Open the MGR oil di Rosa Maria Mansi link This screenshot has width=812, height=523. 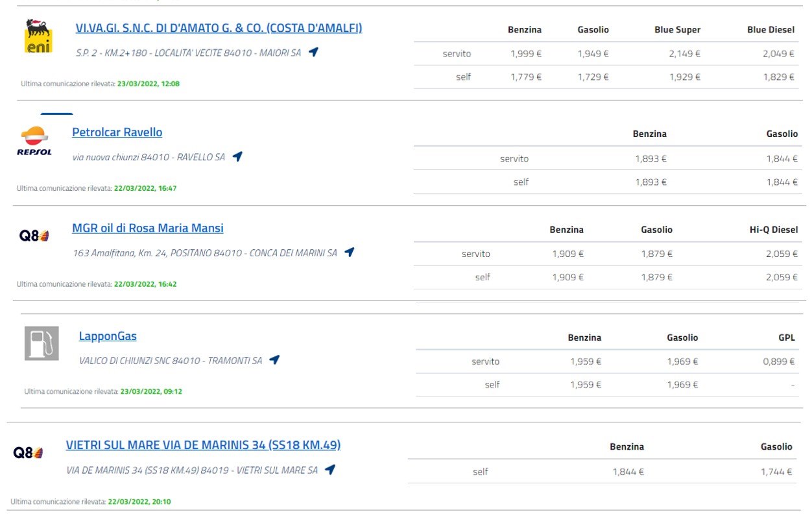(148, 228)
